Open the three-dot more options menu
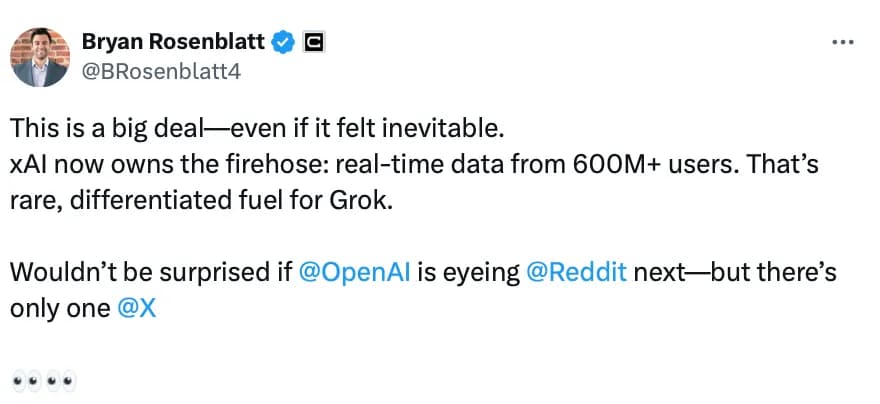The image size is (880, 404). coord(843,43)
